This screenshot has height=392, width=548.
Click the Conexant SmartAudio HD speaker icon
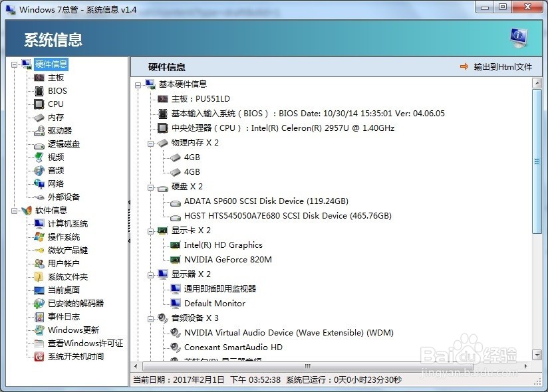click(175, 347)
